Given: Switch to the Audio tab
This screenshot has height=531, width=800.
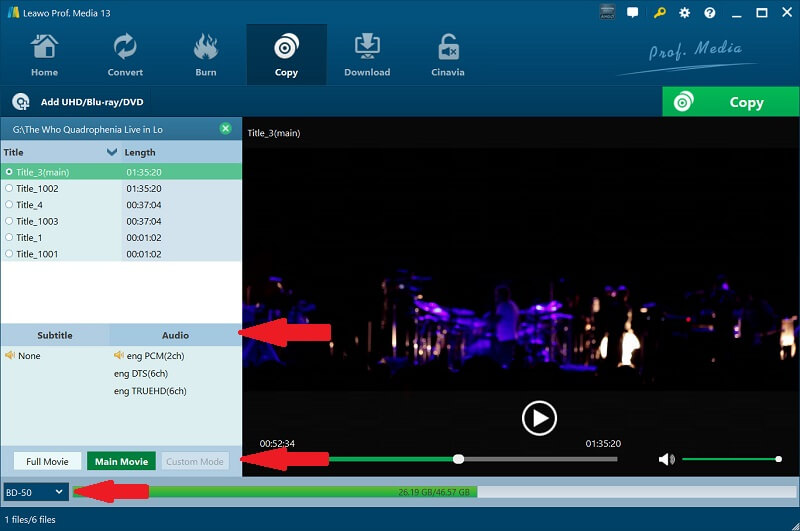Looking at the screenshot, I should [175, 335].
